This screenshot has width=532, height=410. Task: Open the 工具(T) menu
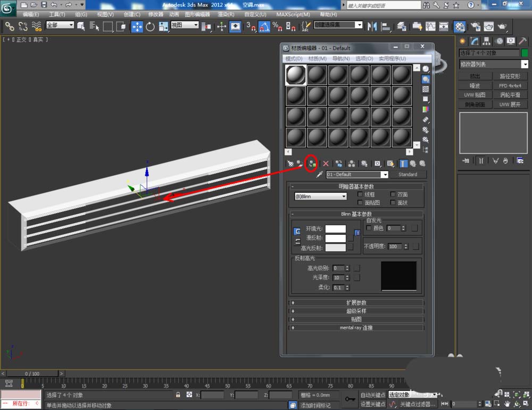57,14
